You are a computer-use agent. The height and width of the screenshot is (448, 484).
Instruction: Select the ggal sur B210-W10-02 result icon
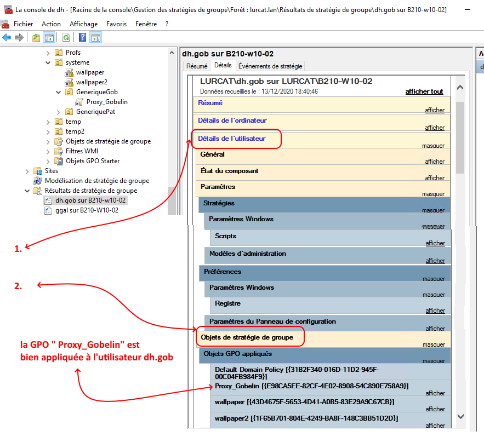48,210
